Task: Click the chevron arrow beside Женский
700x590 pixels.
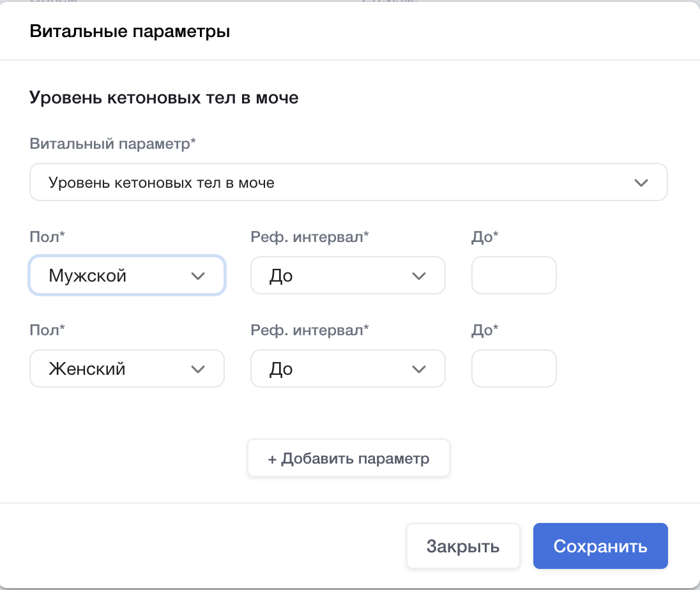Action: coord(198,369)
